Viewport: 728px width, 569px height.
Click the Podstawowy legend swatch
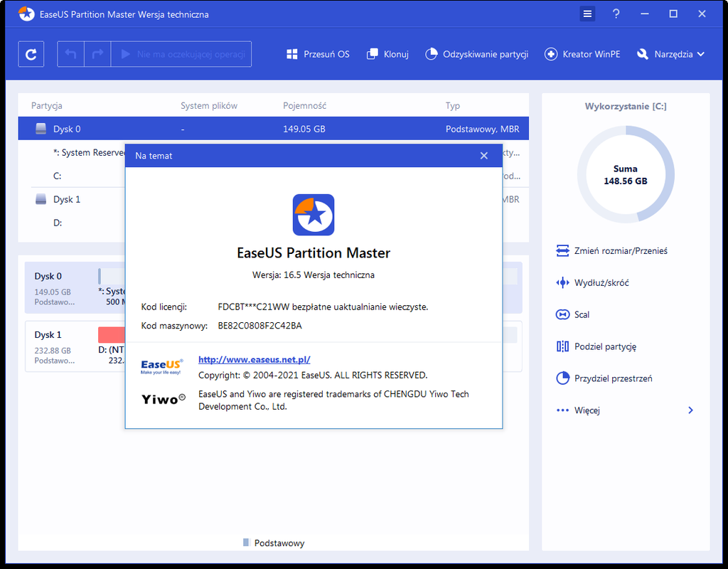pos(246,543)
